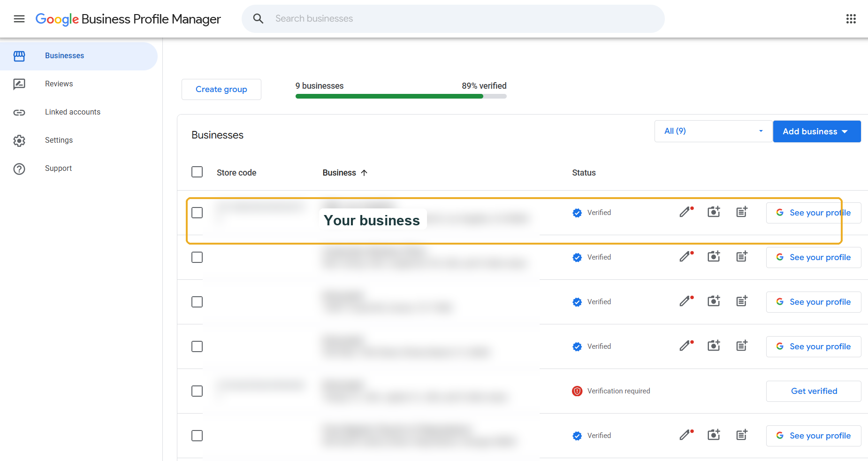Open the Google apps grid
The width and height of the screenshot is (868, 461).
pos(851,19)
